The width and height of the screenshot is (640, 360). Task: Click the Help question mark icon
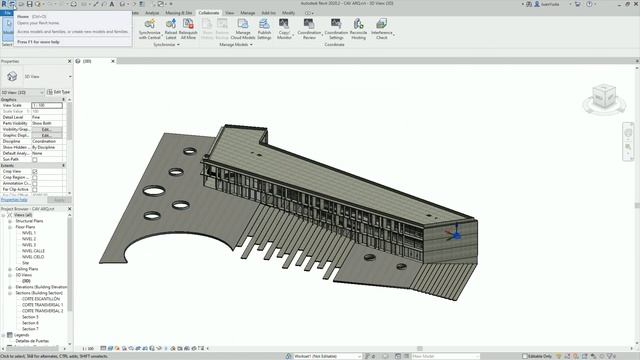pyautogui.click(x=589, y=4)
